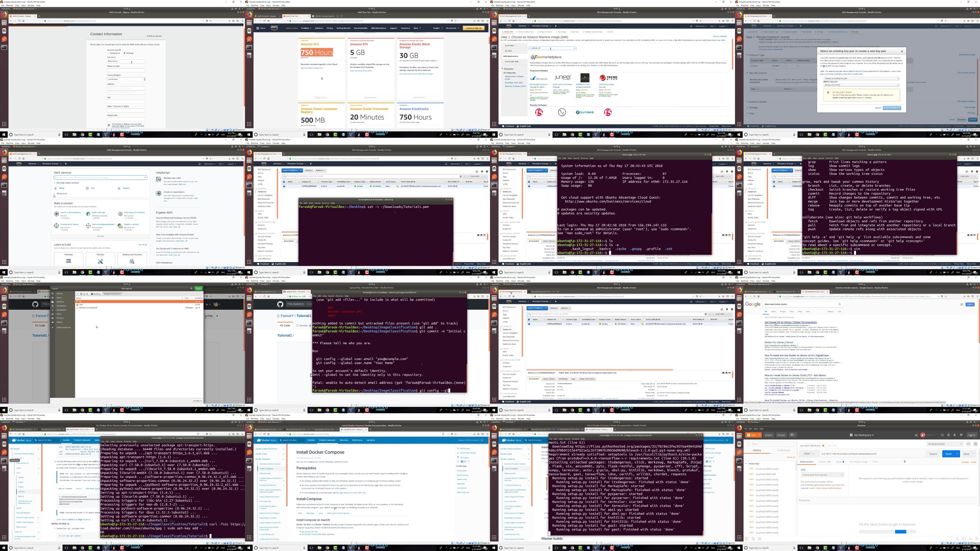This screenshot has width=980, height=551.
Task: Click Postman's satellite capture icon in header
Action: click(x=917, y=435)
